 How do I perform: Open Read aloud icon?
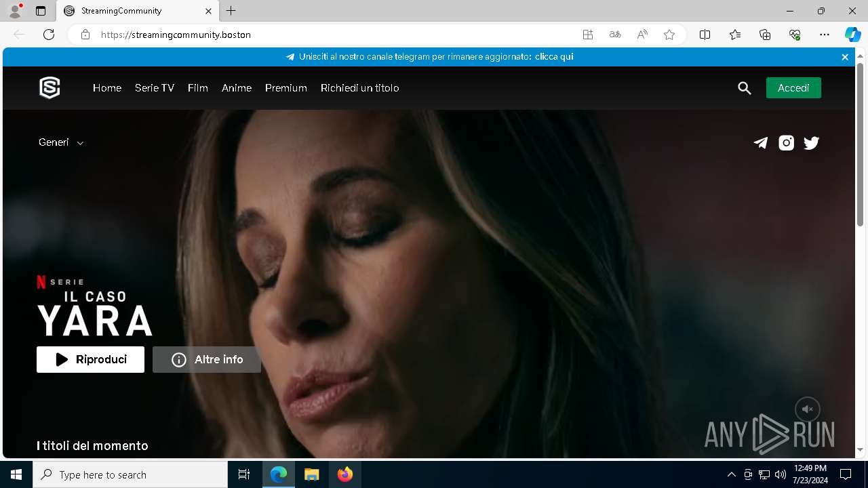click(x=642, y=35)
